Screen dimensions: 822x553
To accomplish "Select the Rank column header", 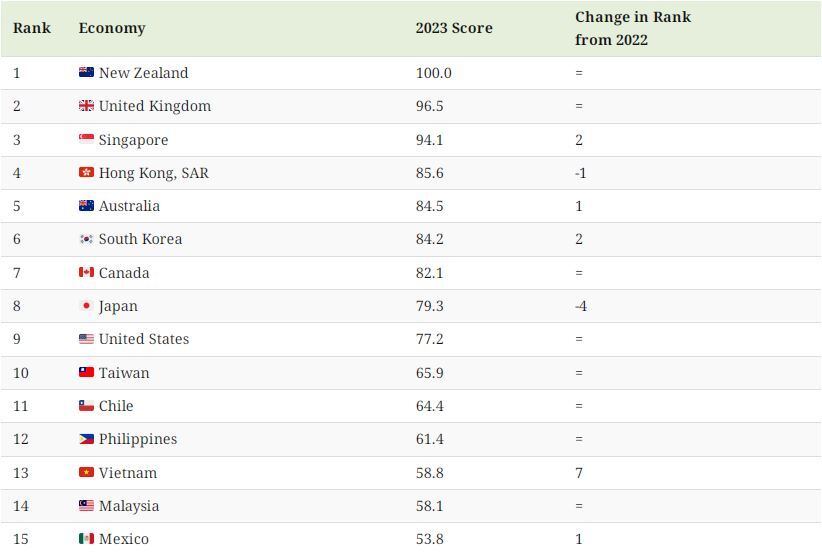I will click(32, 28).
